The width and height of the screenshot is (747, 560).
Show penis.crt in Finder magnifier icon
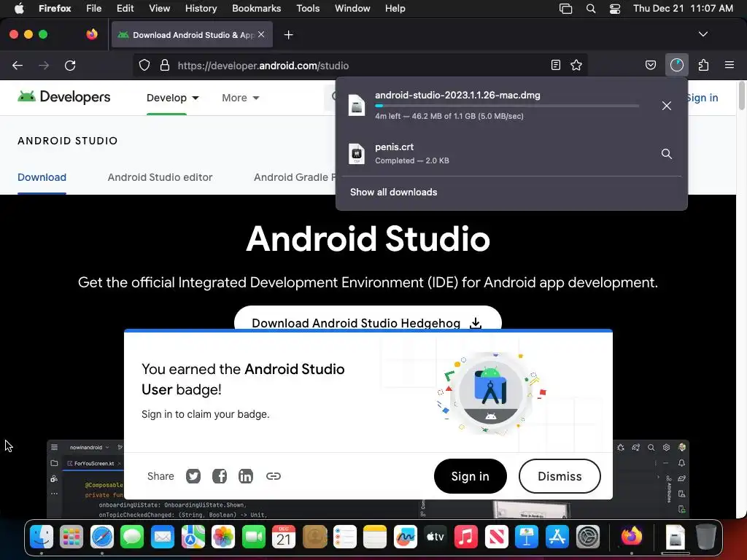click(667, 154)
